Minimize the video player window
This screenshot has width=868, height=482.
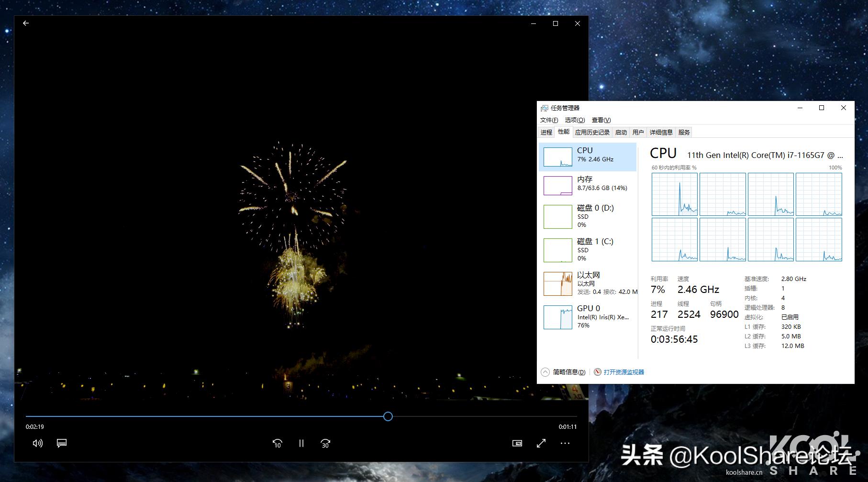tap(534, 23)
